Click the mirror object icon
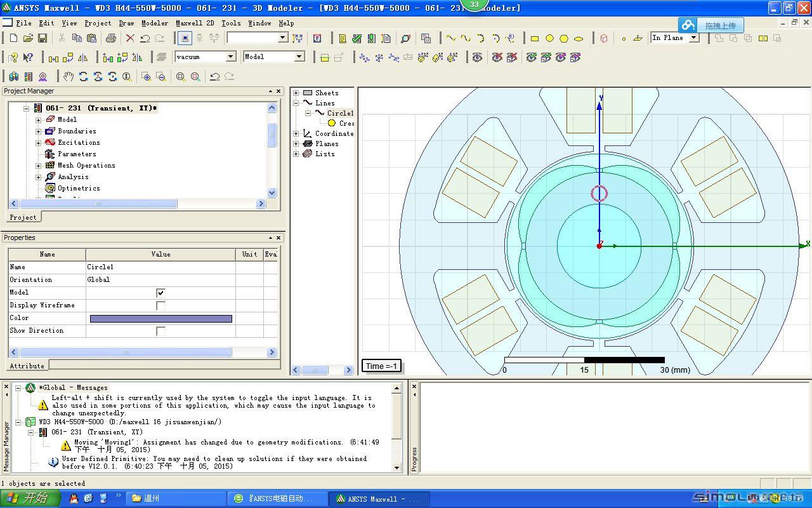Image resolution: width=812 pixels, height=508 pixels. pyautogui.click(x=82, y=57)
